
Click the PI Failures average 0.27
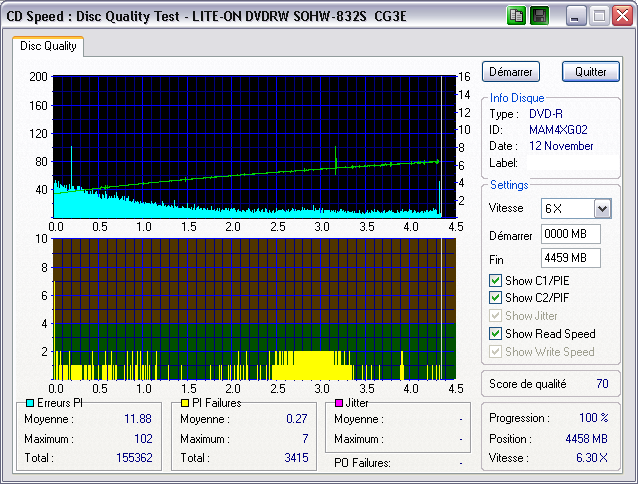[297, 419]
